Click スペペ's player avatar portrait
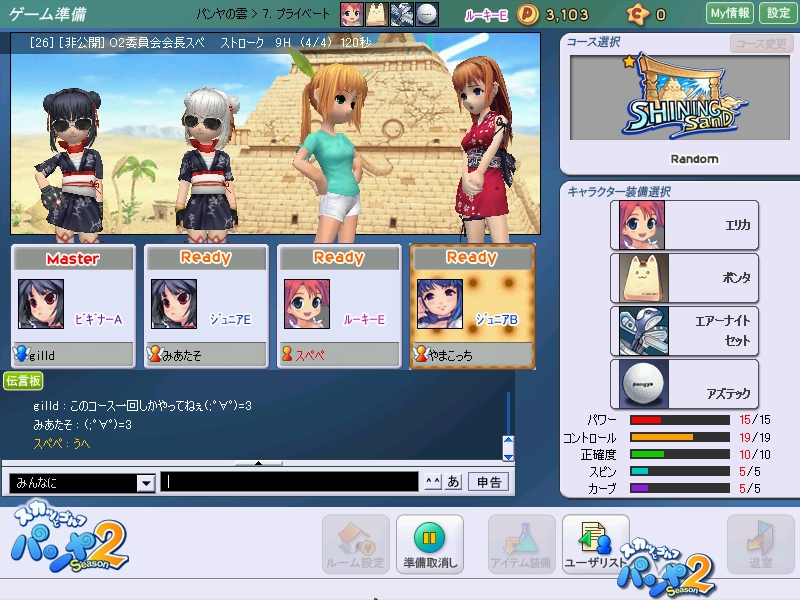 [x=307, y=304]
